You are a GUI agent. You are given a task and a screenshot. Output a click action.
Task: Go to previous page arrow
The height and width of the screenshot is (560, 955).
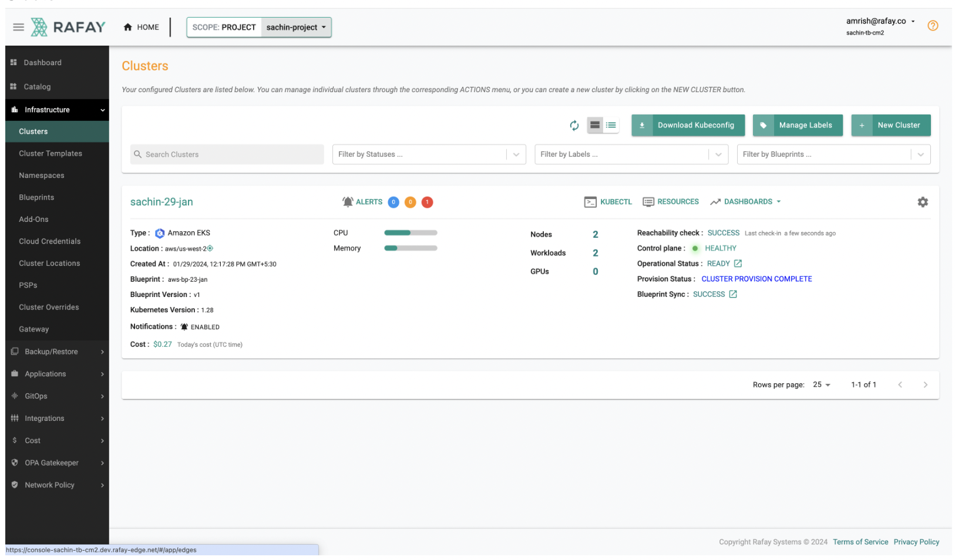900,385
